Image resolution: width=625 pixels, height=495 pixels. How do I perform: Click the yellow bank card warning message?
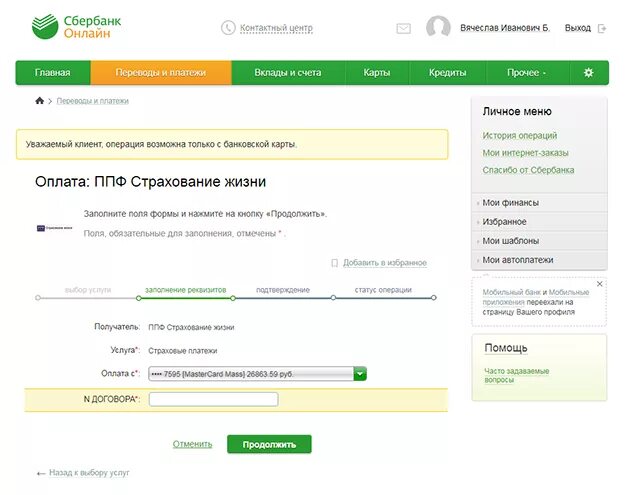(232, 144)
